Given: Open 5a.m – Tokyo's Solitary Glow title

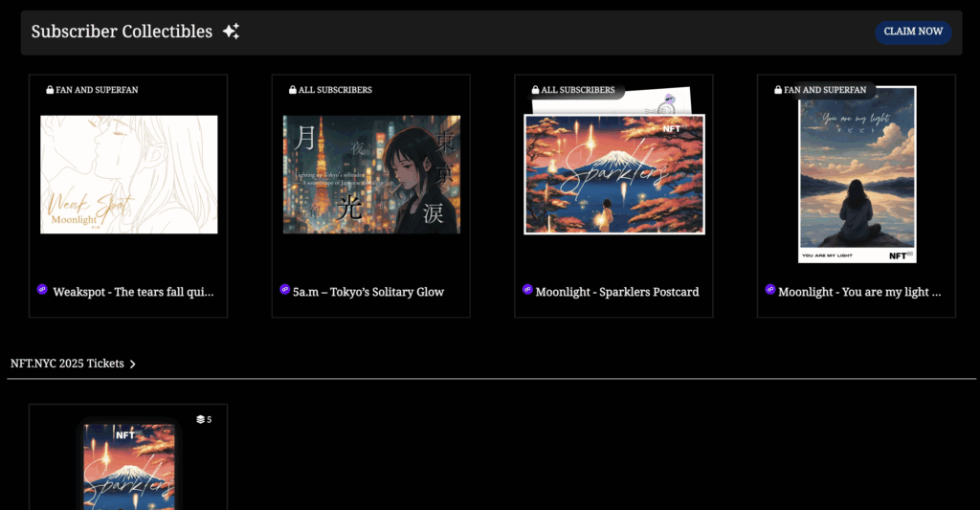Looking at the screenshot, I should tap(368, 292).
